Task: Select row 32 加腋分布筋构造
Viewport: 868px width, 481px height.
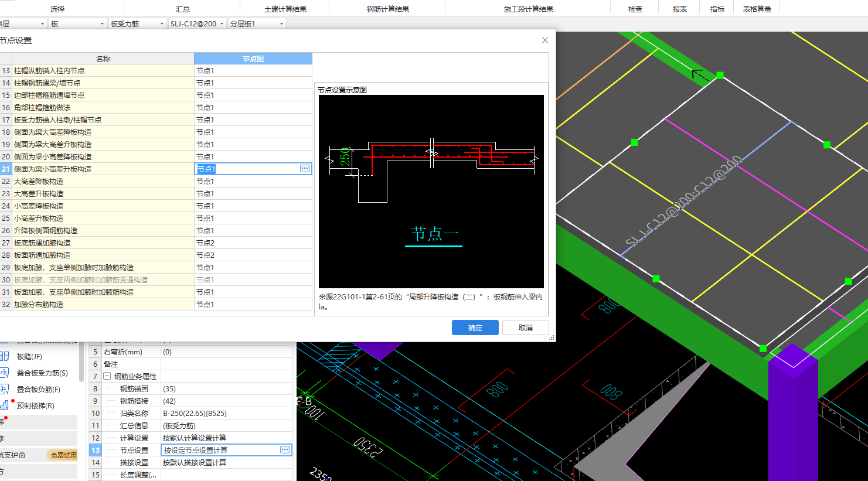Action: 103,304
